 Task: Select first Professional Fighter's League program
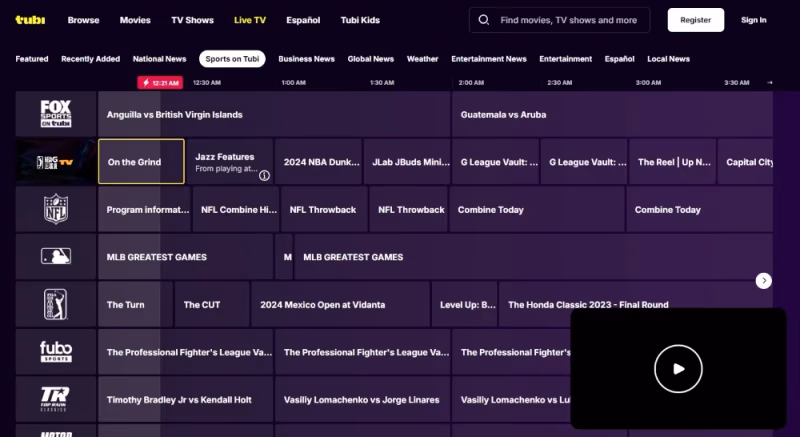185,352
